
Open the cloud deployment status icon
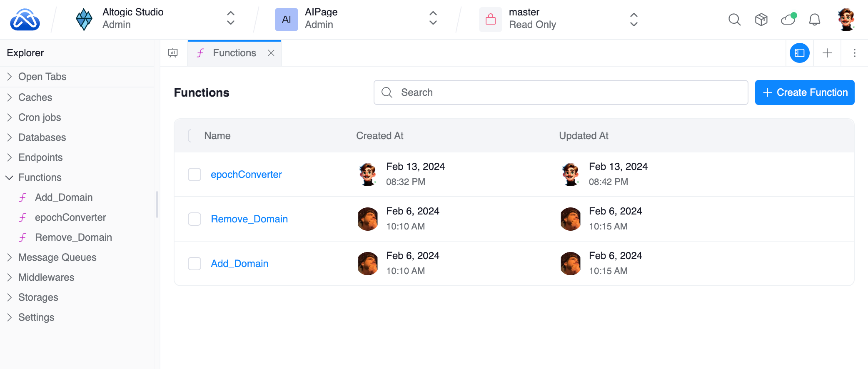(788, 20)
